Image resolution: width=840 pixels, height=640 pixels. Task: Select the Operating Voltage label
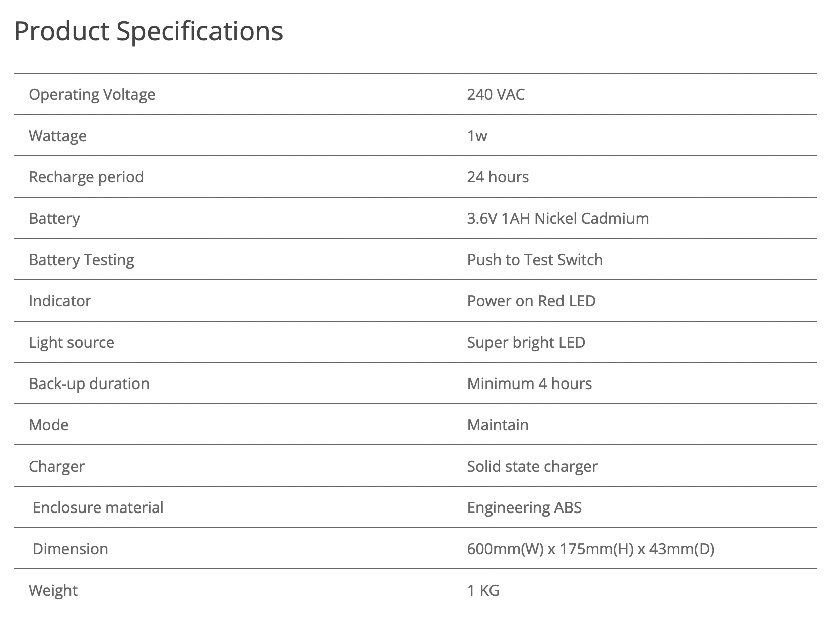pyautogui.click(x=92, y=95)
